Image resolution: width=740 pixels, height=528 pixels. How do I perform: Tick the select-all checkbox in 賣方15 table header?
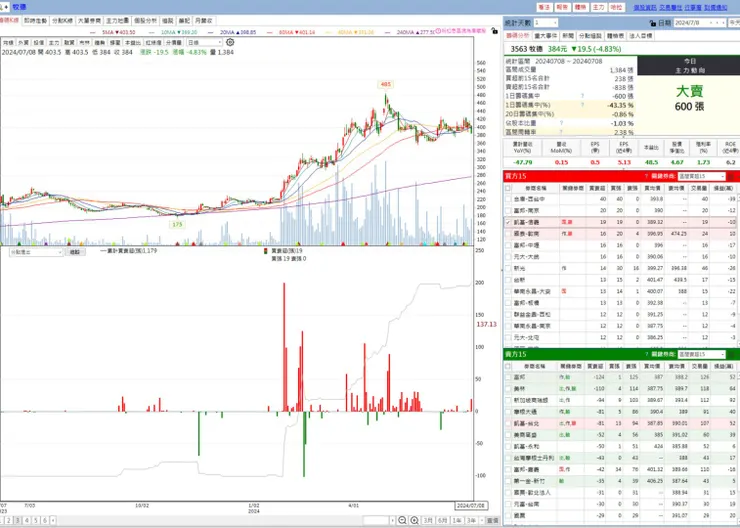point(508,366)
